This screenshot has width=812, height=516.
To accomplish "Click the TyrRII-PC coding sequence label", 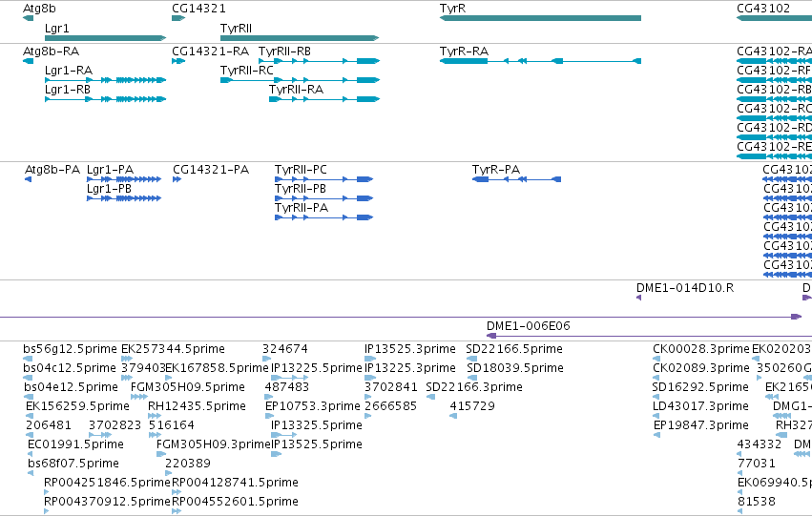I will pos(301,170).
